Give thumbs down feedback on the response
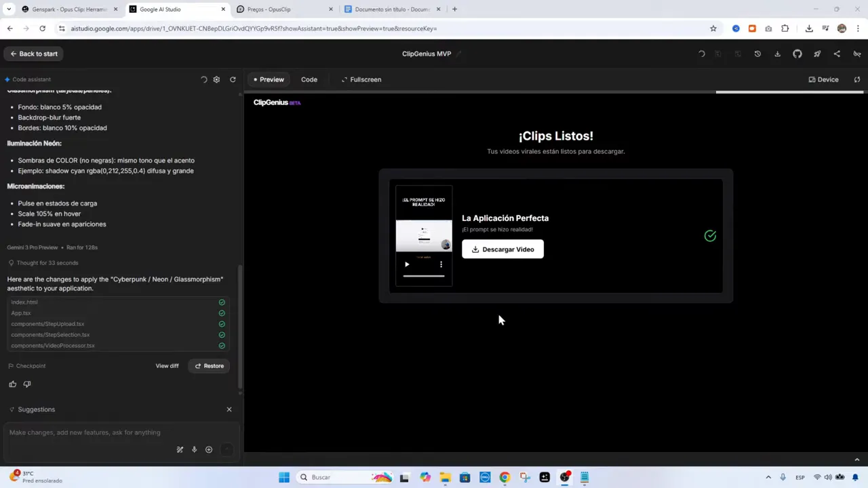868x488 pixels. (27, 384)
